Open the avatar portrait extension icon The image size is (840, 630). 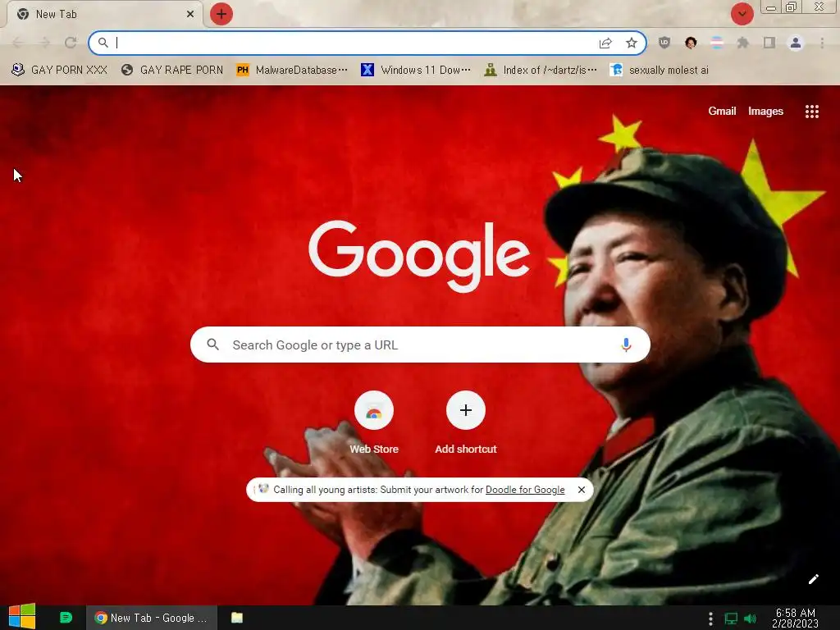click(691, 43)
